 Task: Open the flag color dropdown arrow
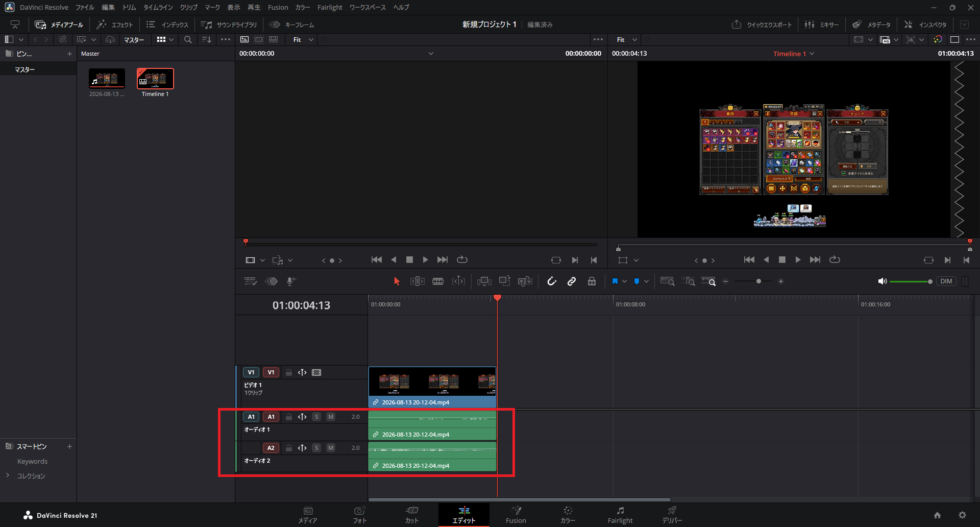(x=624, y=281)
